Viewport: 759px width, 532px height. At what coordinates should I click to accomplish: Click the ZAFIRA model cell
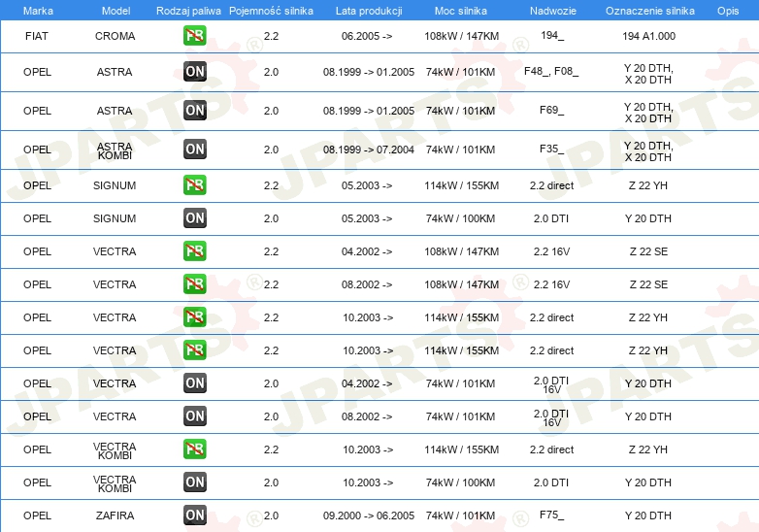point(115,515)
